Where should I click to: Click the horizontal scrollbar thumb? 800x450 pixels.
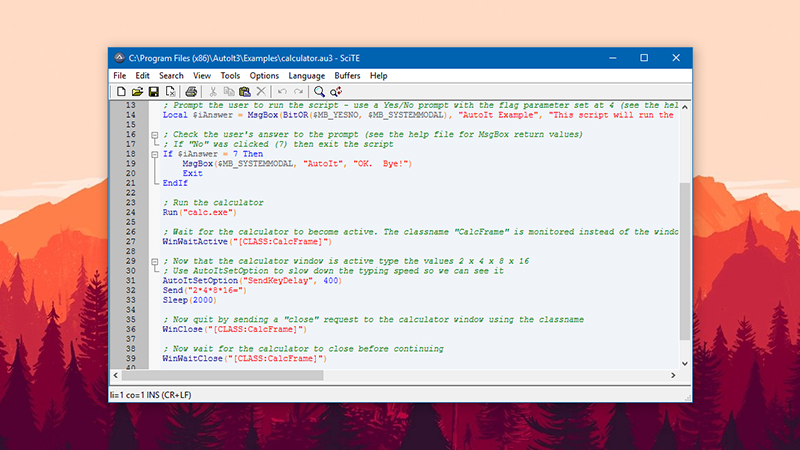point(222,375)
